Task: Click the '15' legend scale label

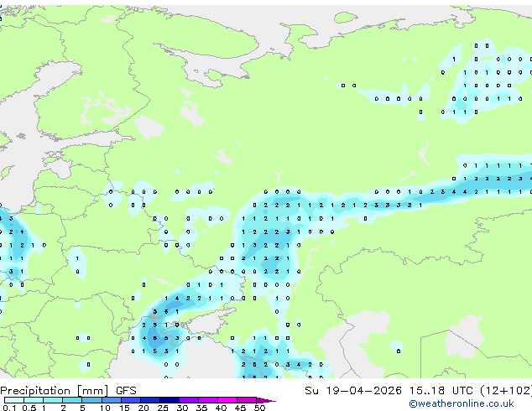Action: pos(124,408)
